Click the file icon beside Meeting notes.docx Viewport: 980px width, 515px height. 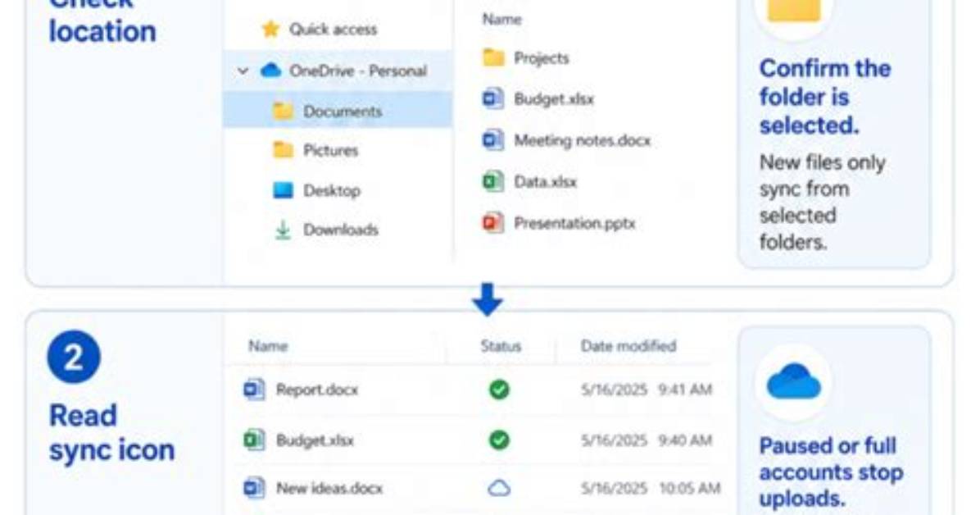click(x=493, y=140)
